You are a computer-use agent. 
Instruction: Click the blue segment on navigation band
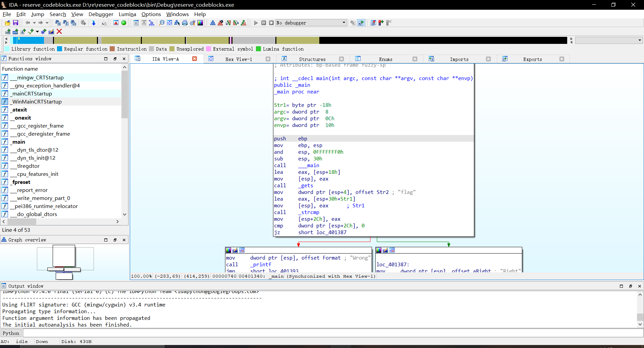[28, 40]
